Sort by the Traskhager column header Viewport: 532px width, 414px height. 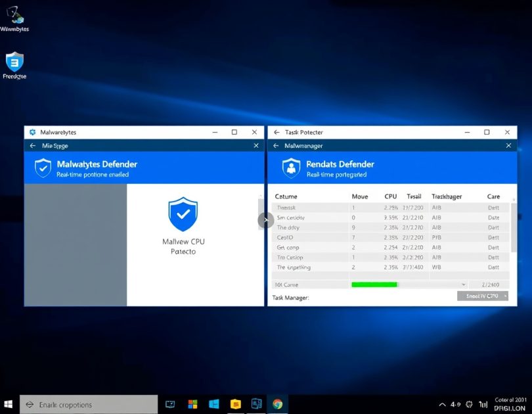[x=447, y=196]
